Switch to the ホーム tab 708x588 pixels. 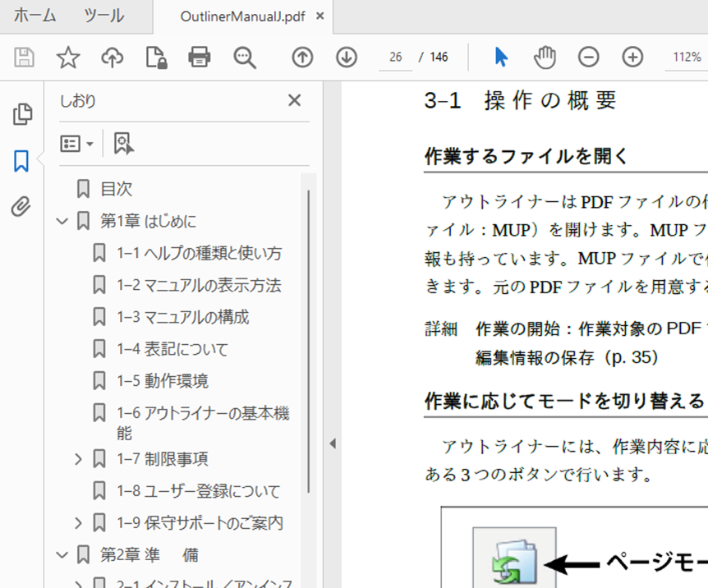click(x=34, y=16)
